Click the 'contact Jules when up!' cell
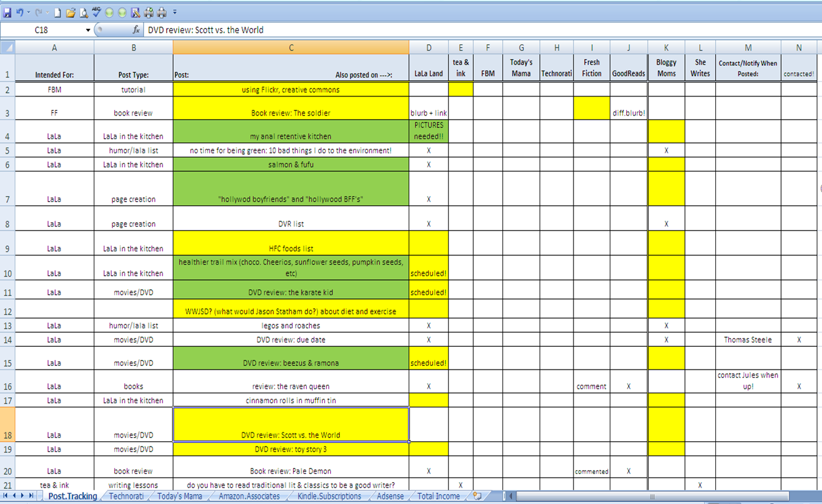Image resolution: width=822 pixels, height=504 pixels. point(748,381)
